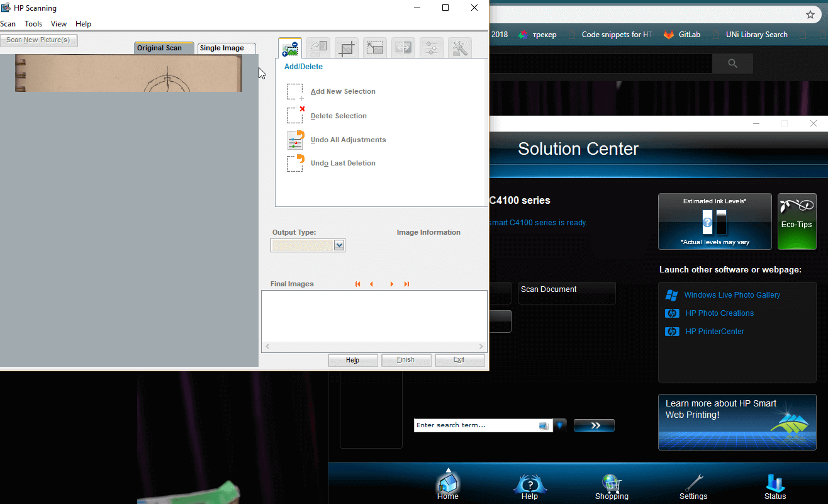Click the Add New Selection icon
828x504 pixels.
pos(295,92)
